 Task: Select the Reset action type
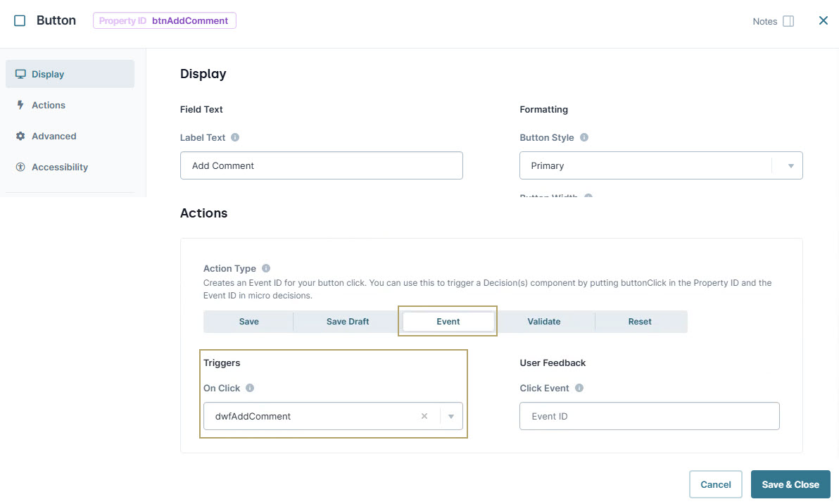(639, 321)
